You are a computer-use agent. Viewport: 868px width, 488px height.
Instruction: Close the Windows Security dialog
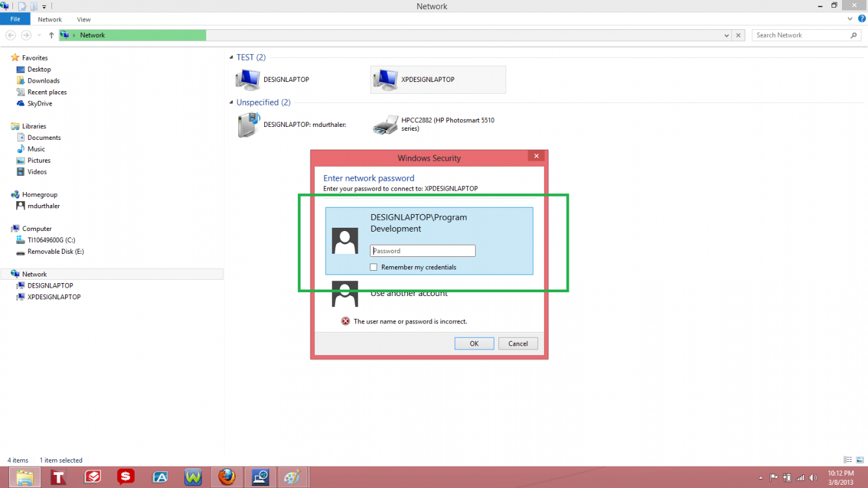click(x=536, y=156)
